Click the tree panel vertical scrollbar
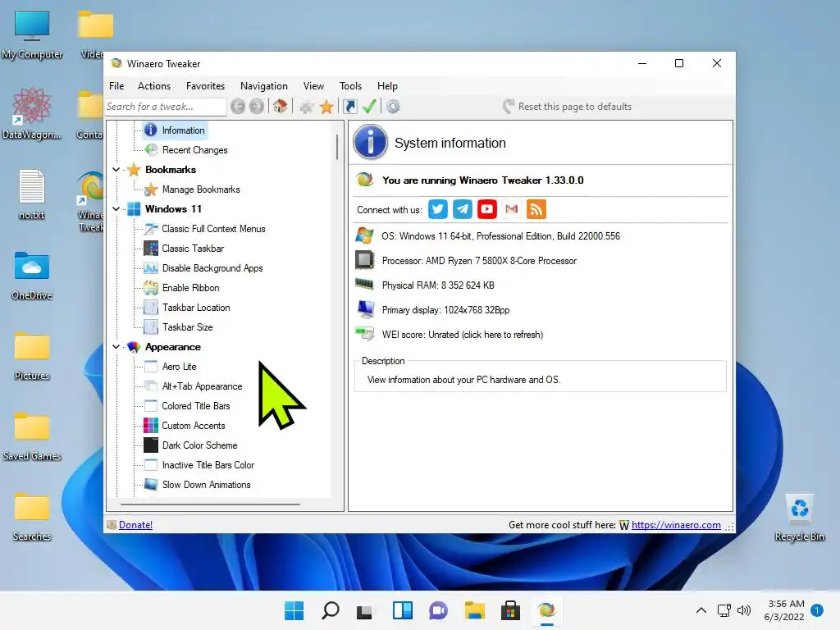 pos(337,148)
